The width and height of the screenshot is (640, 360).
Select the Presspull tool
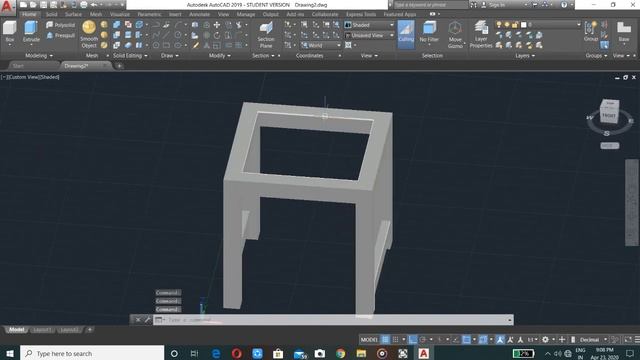click(61, 36)
